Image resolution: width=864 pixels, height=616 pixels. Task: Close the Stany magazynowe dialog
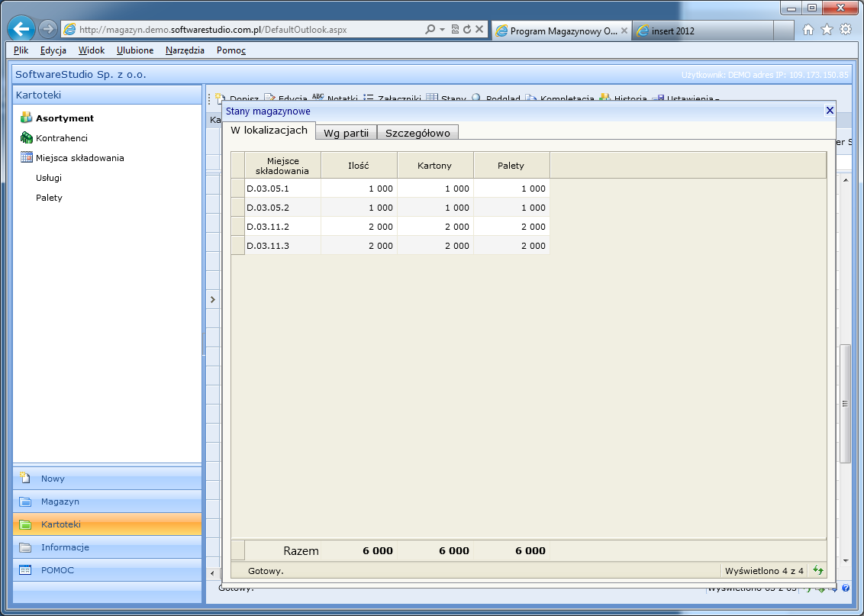point(830,111)
